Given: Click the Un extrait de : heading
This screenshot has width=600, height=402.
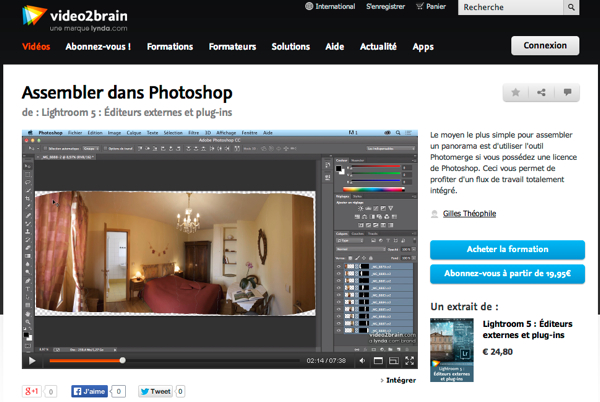Looking at the screenshot, I should coord(465,307).
